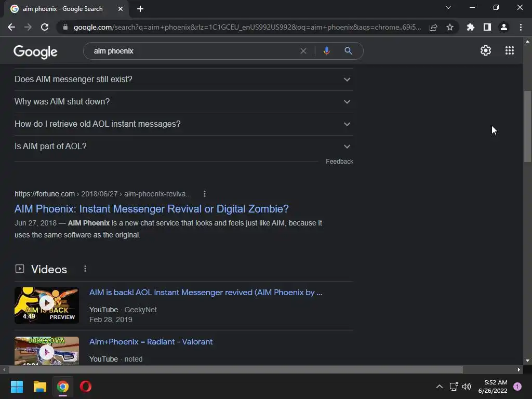This screenshot has height=399, width=532.
Task: Click the 'Feb 28, 2019' video date text
Action: (111, 320)
